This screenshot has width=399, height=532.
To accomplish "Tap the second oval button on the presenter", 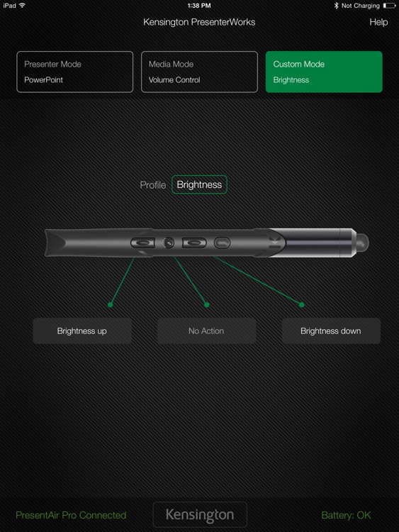I will [194, 243].
